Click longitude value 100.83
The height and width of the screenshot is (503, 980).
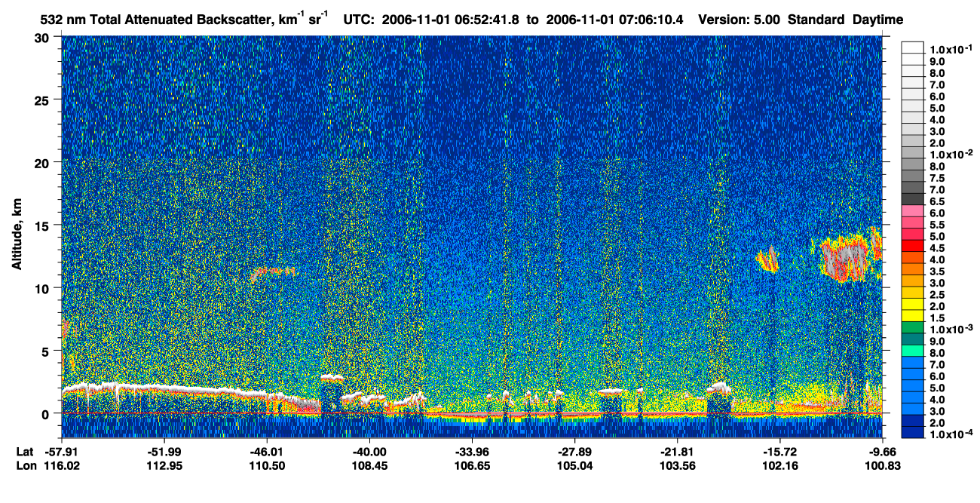(x=884, y=465)
